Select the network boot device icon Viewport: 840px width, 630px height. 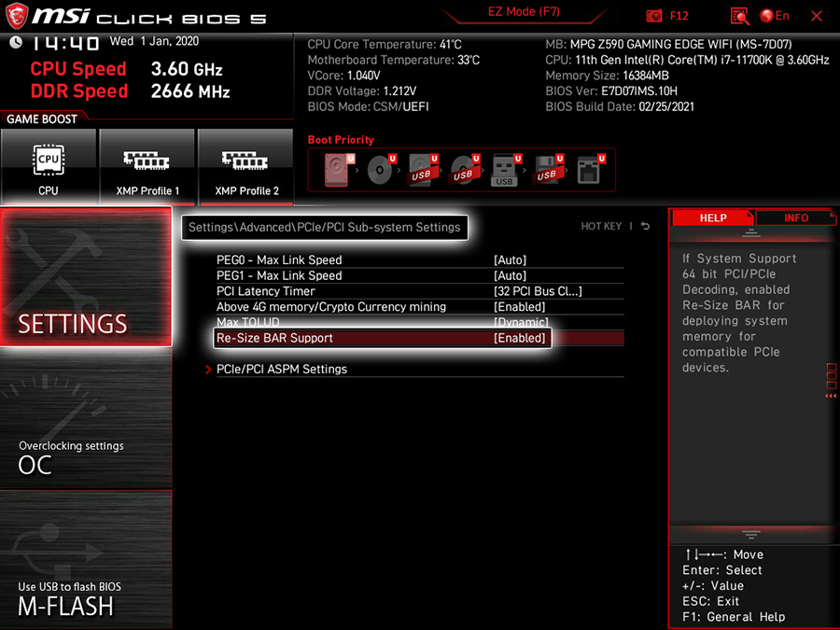point(591,170)
